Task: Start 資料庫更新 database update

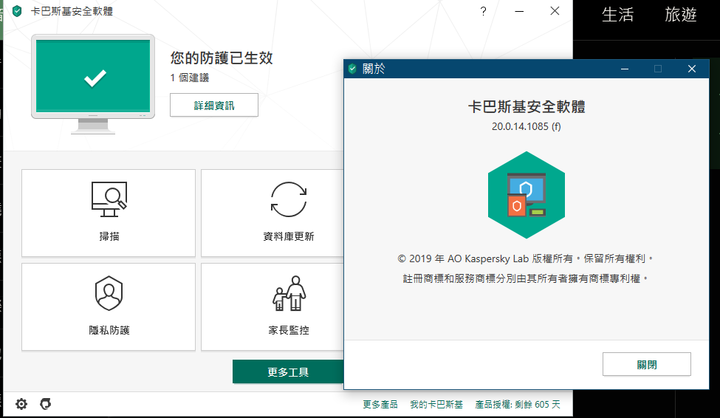Action: click(x=272, y=213)
